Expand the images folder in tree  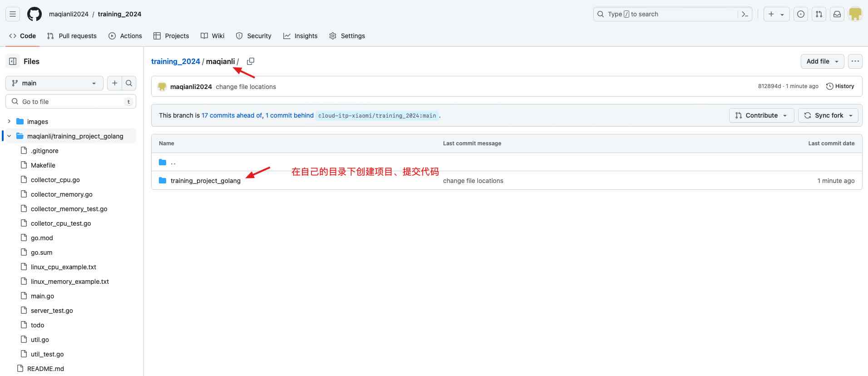[9, 121]
